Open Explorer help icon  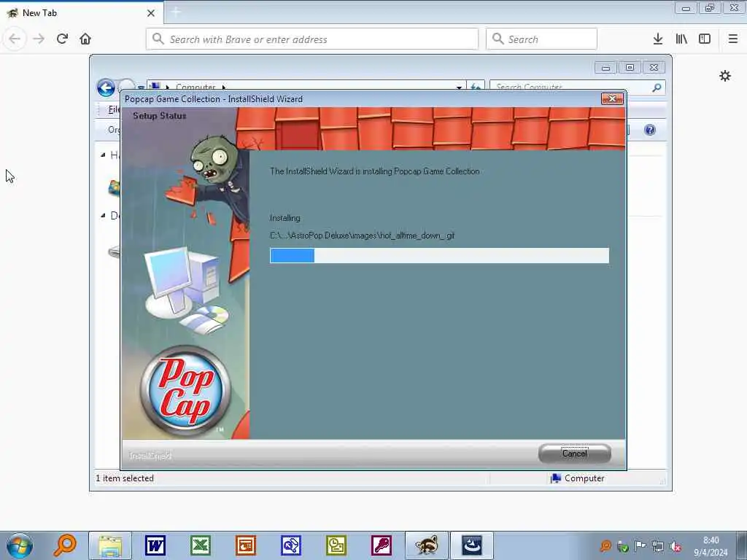pos(650,130)
